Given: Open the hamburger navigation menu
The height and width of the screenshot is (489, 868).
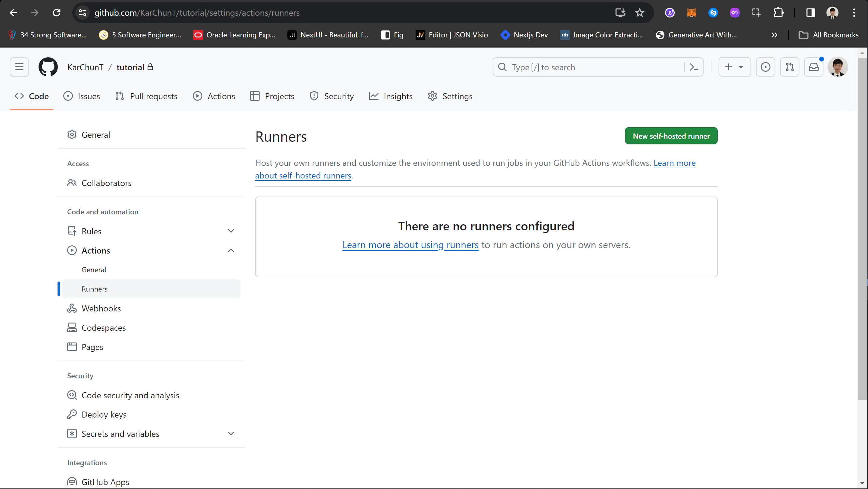Looking at the screenshot, I should [19, 67].
